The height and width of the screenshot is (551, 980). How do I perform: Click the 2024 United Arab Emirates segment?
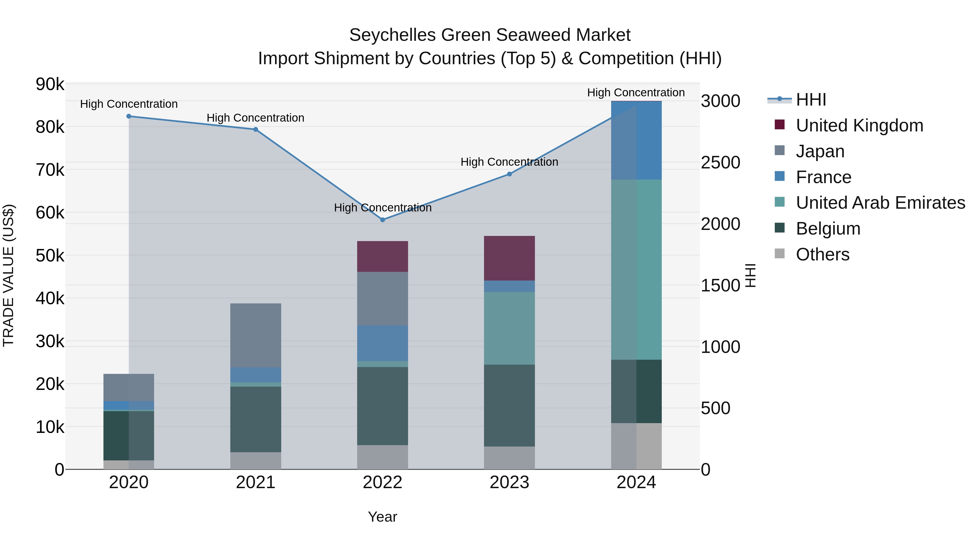[x=636, y=270]
